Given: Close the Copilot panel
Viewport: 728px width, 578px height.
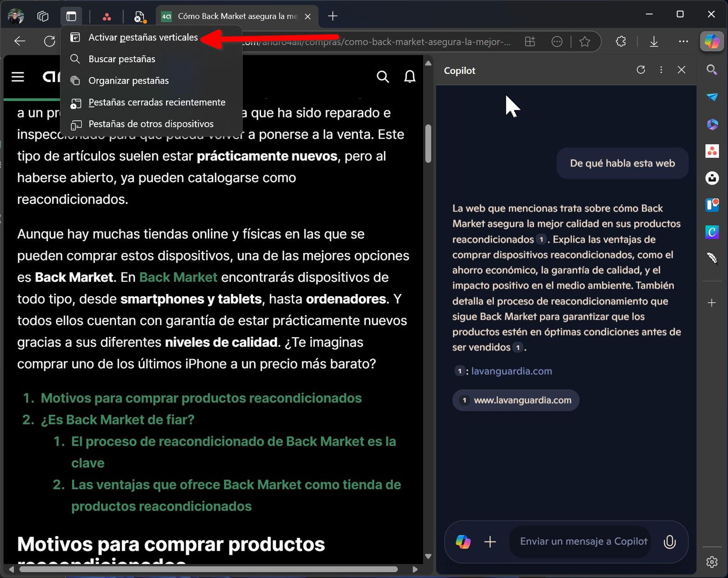Looking at the screenshot, I should click(x=681, y=70).
